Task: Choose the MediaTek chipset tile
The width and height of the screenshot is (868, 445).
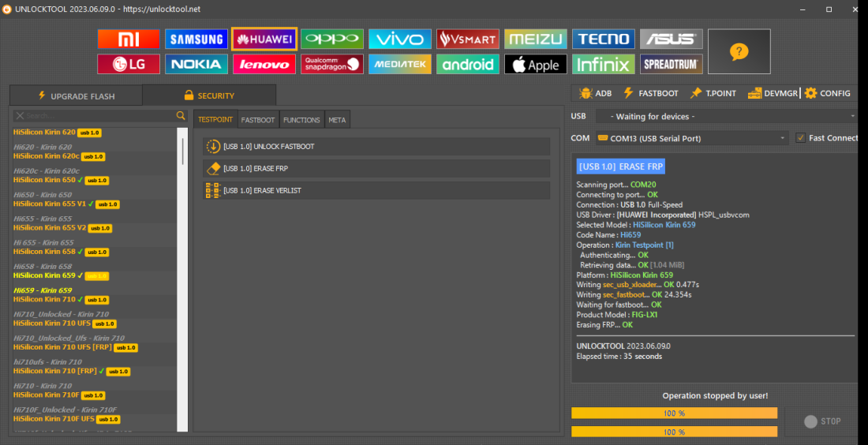Action: click(x=400, y=64)
